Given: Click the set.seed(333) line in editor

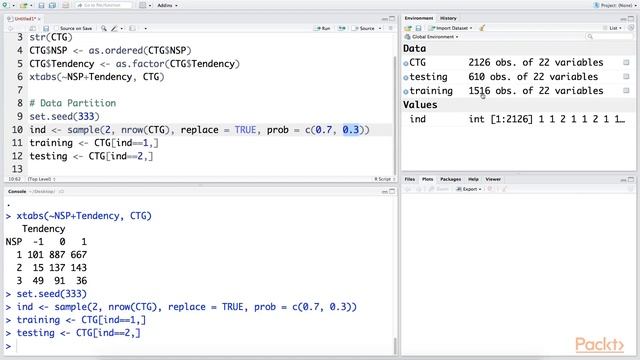Looking at the screenshot, I should (64, 116).
